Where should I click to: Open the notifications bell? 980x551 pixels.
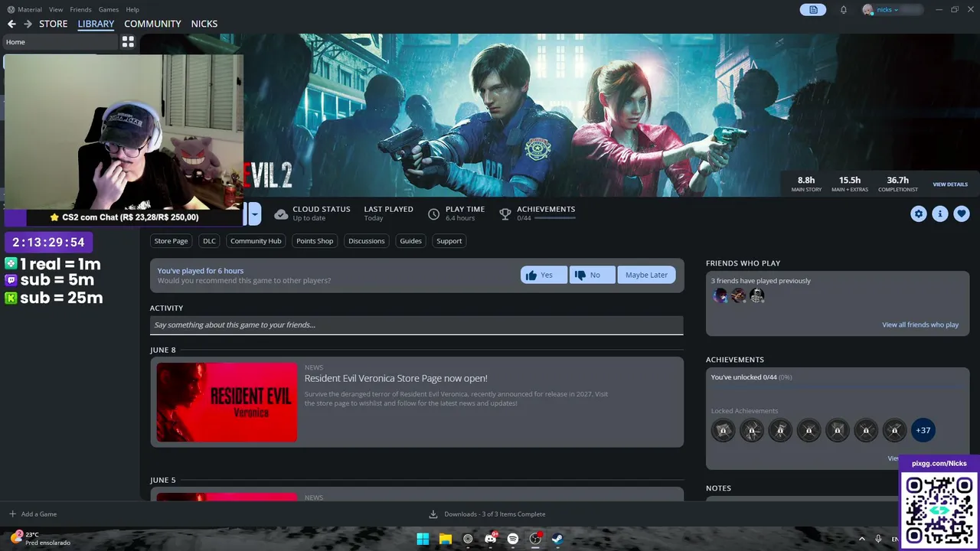(x=844, y=10)
